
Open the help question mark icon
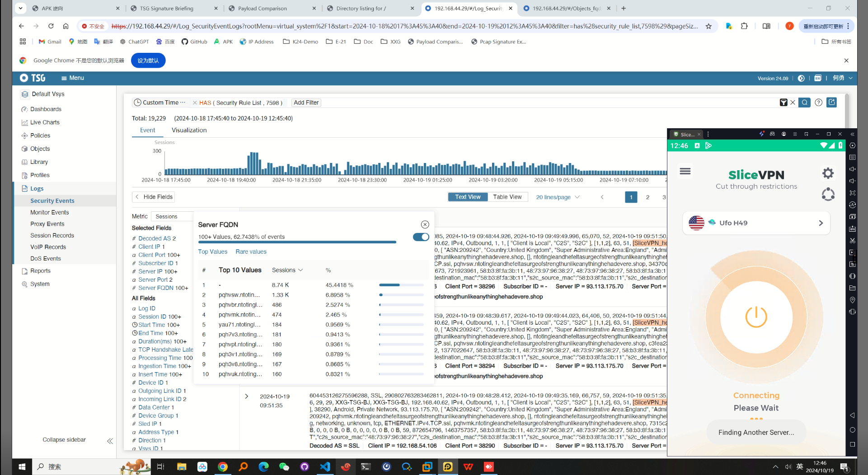pos(818,102)
